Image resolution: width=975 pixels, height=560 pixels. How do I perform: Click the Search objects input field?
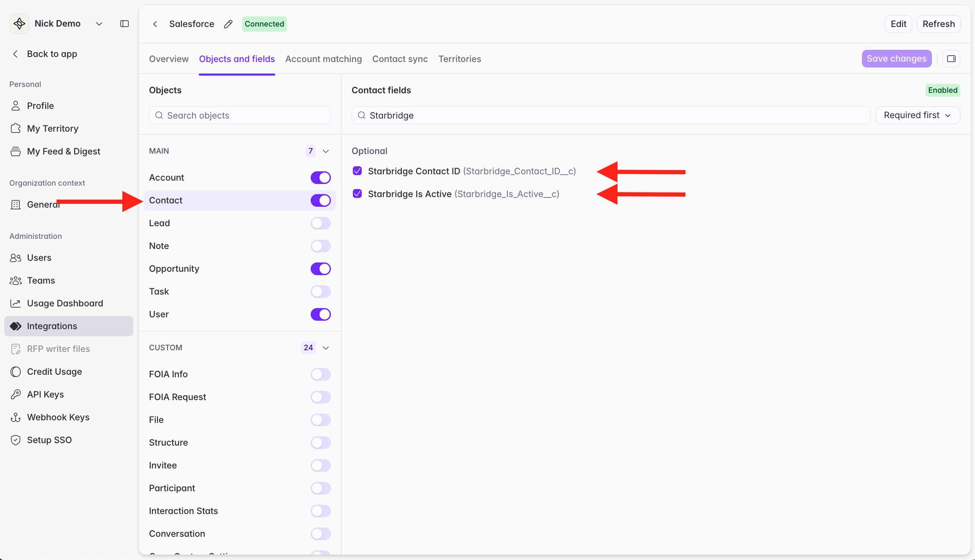click(x=240, y=115)
